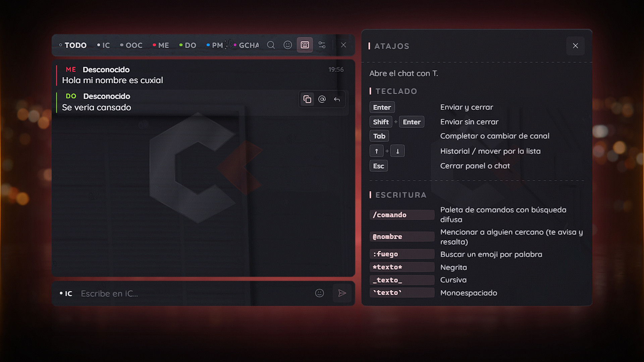Click the :fuego emoji syntax example

(x=402, y=254)
